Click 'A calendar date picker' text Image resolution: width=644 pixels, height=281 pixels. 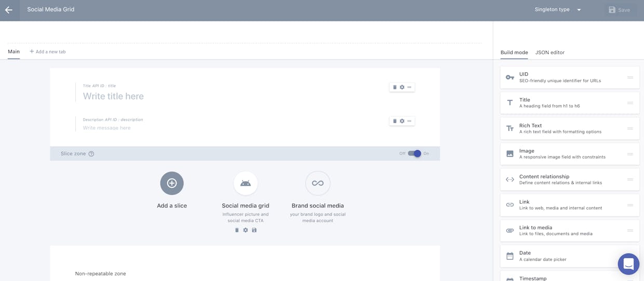543,259
